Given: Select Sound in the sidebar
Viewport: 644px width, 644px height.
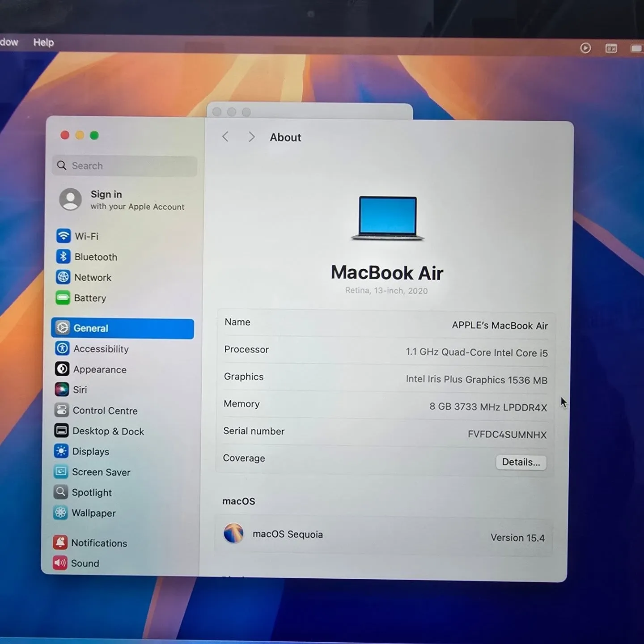Looking at the screenshot, I should 119,563.
